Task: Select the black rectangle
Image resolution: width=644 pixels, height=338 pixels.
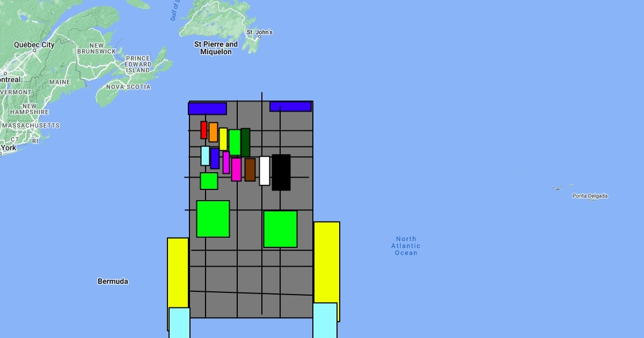Action: tap(281, 172)
